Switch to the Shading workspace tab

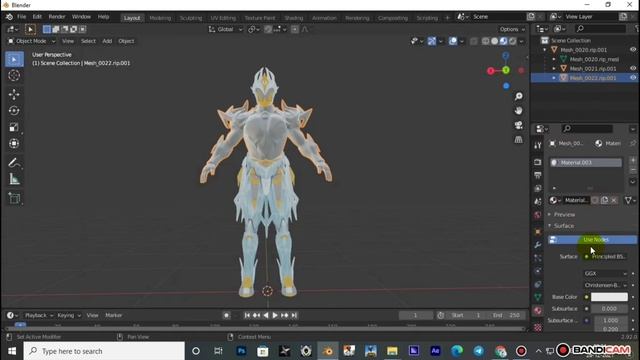(294, 18)
